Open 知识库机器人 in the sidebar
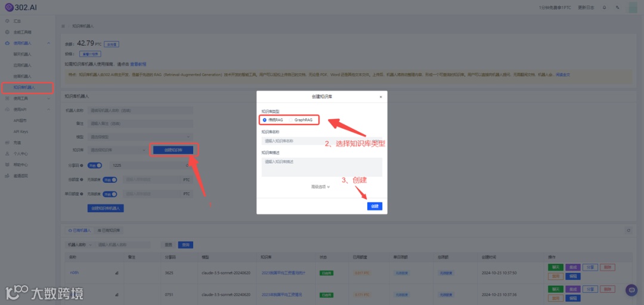 pos(24,88)
